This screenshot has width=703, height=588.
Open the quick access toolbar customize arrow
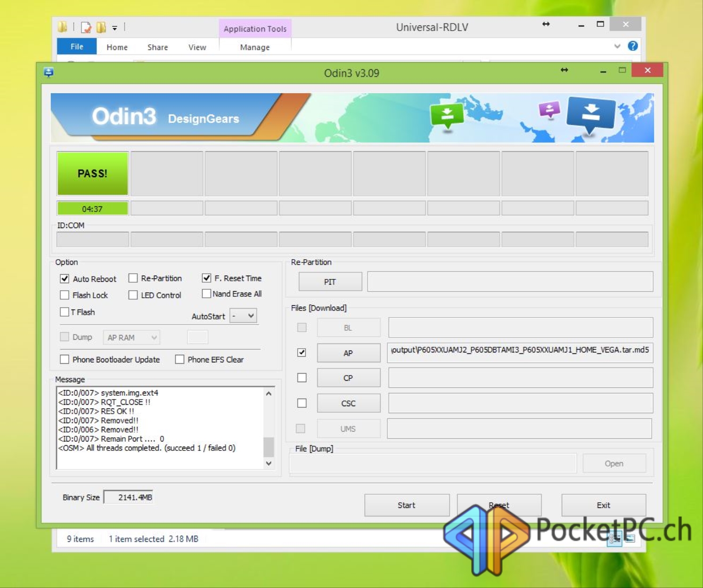coord(114,28)
